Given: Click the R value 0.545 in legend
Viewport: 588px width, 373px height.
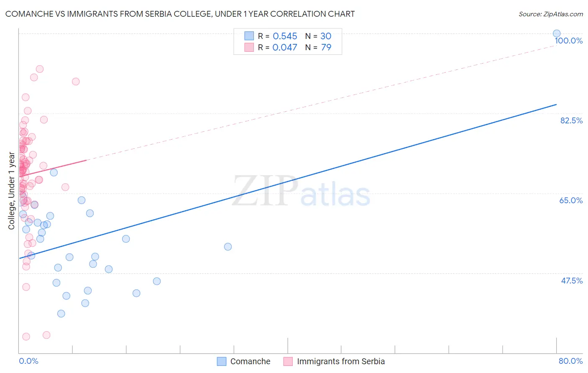Looking at the screenshot, I should click(x=285, y=36).
